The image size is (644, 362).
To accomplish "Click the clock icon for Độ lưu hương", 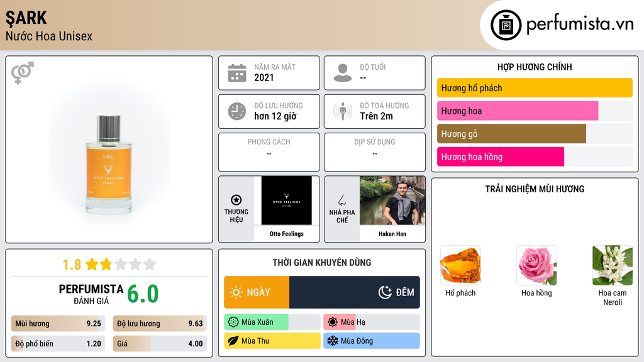I will 237,111.
